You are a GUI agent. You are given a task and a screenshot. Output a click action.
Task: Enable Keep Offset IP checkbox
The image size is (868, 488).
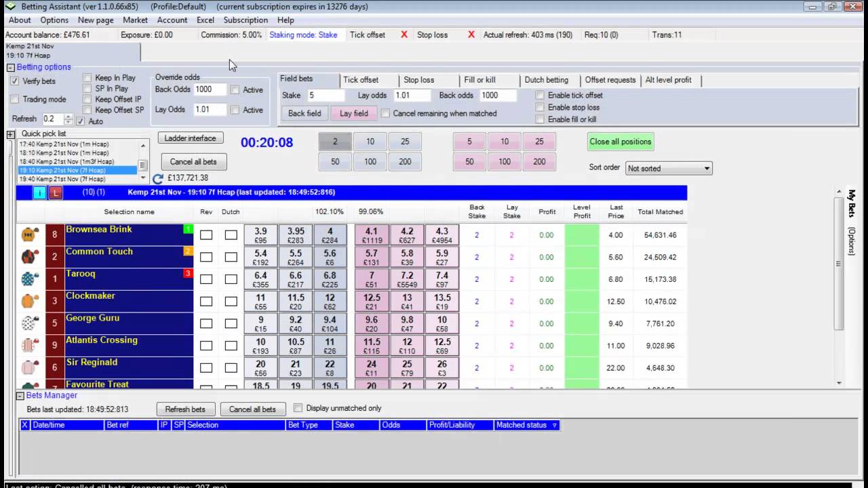[87, 99]
